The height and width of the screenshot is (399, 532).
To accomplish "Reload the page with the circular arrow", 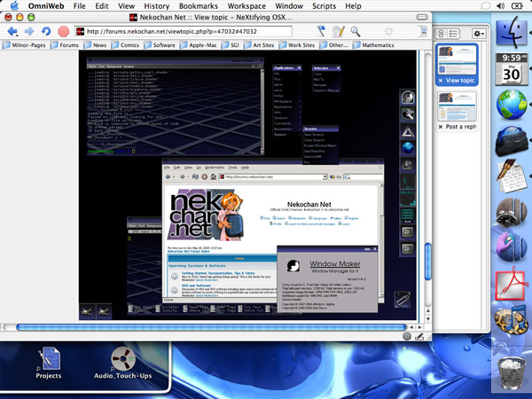I will (x=46, y=32).
